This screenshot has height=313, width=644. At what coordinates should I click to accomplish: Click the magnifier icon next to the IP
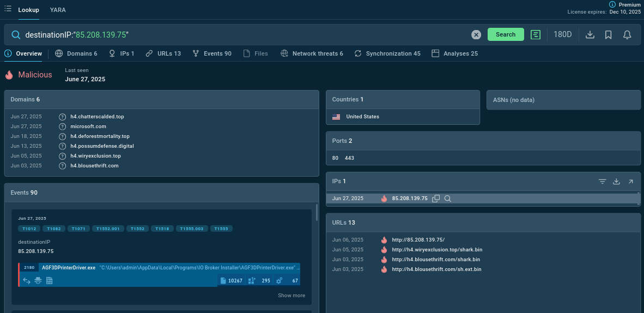click(448, 198)
